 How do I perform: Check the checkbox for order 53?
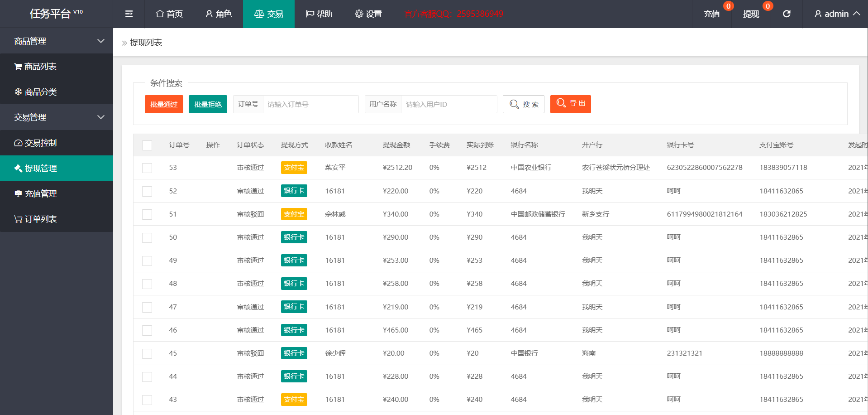[147, 168]
